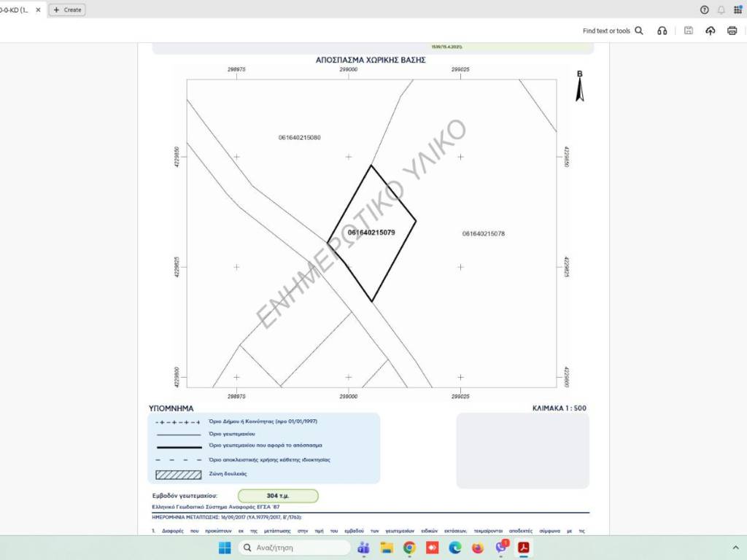Open File Explorer from the taskbar
Screen dimensions: 747x560
tap(387, 548)
